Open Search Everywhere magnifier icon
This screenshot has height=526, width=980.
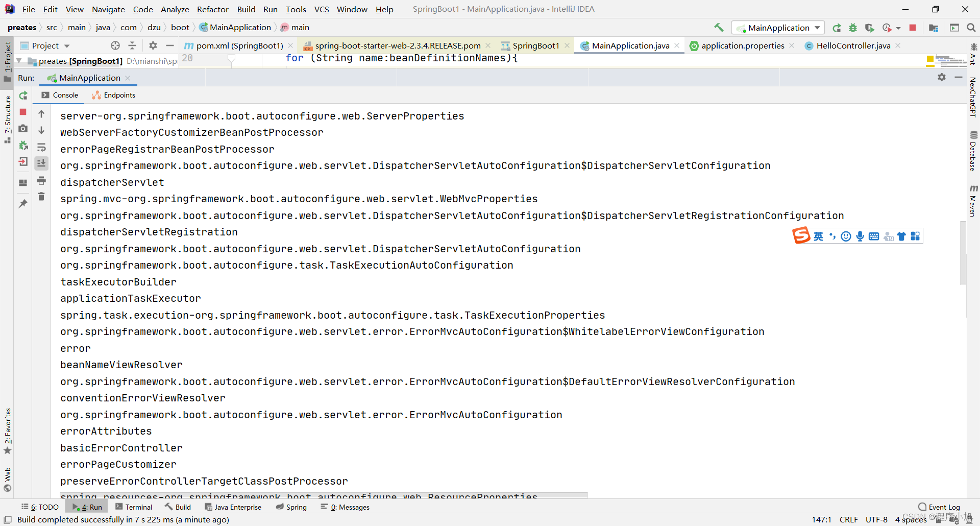click(x=971, y=28)
